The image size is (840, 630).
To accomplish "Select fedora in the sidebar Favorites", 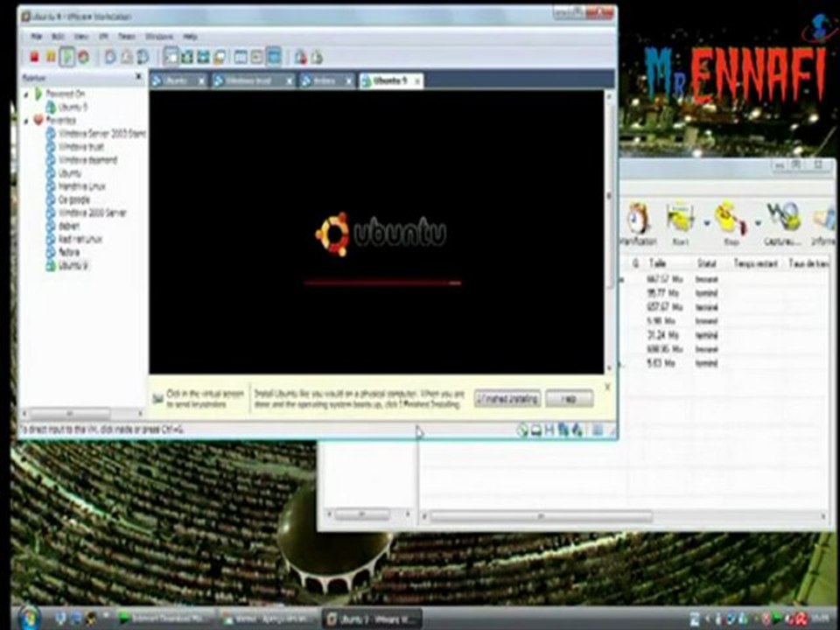I will (x=63, y=252).
